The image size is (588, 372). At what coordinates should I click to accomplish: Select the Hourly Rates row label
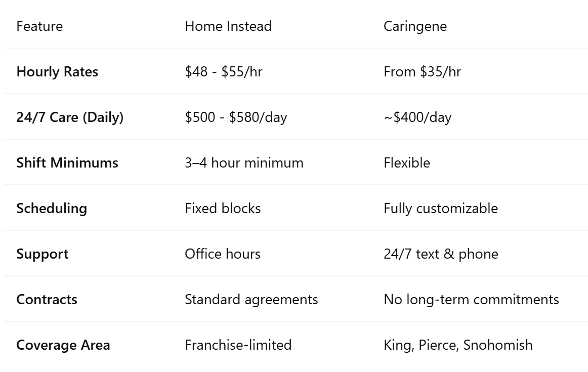[x=57, y=72]
